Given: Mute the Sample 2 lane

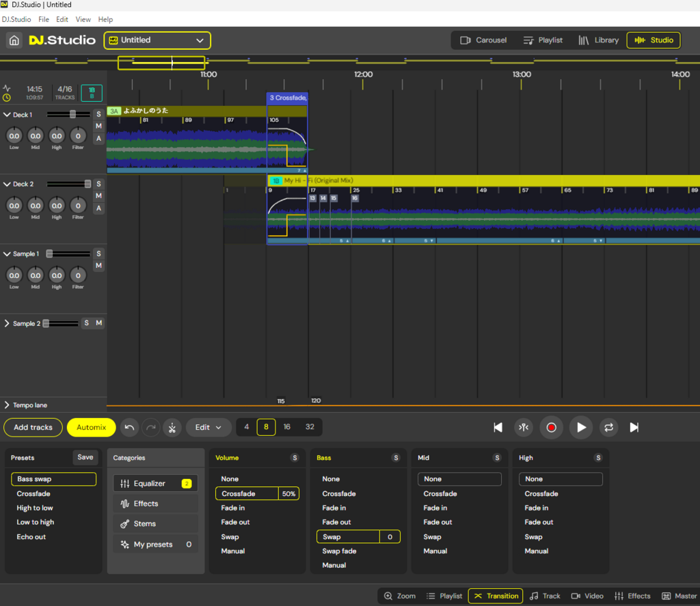Looking at the screenshot, I should (98, 323).
